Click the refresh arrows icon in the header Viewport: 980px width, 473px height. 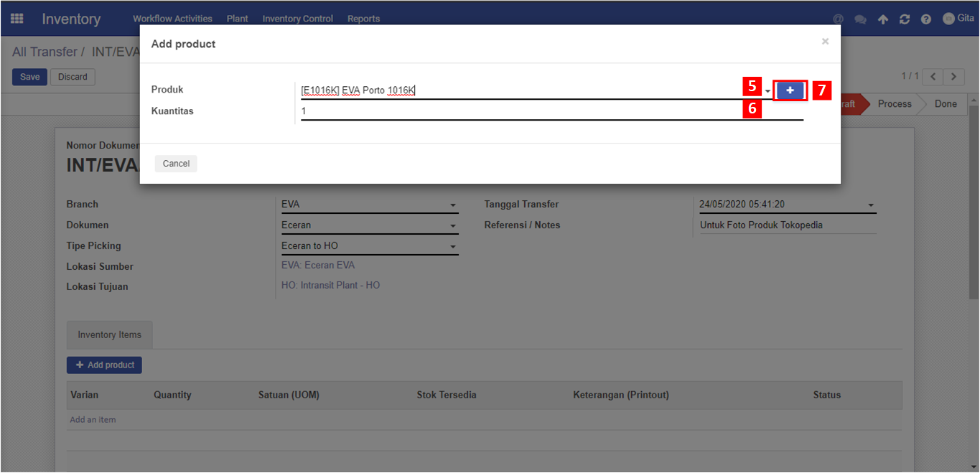905,19
